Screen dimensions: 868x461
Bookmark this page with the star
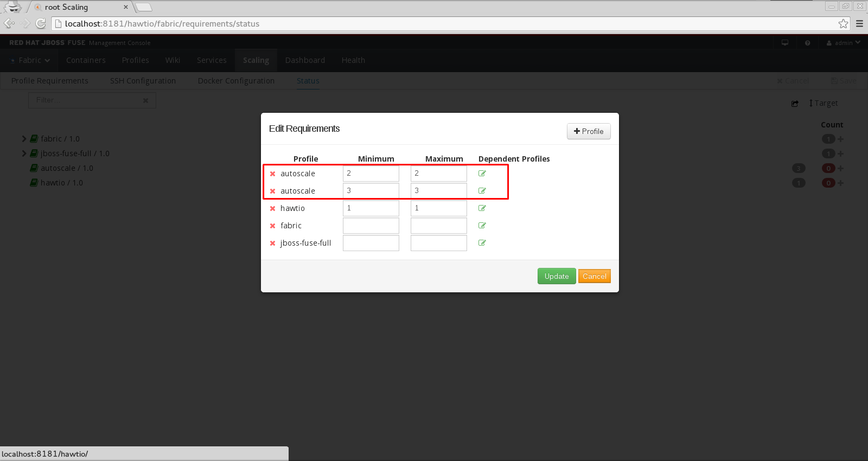843,23
